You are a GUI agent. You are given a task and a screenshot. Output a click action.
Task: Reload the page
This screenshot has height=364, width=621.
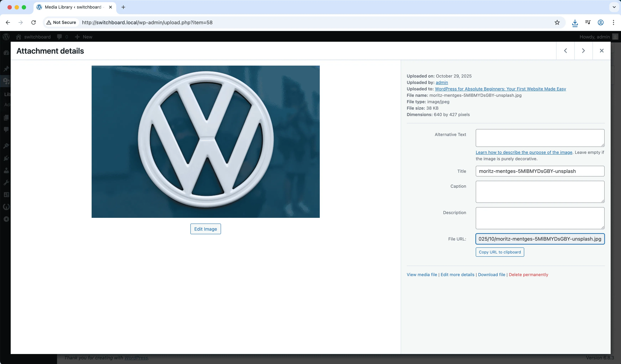[x=34, y=22]
